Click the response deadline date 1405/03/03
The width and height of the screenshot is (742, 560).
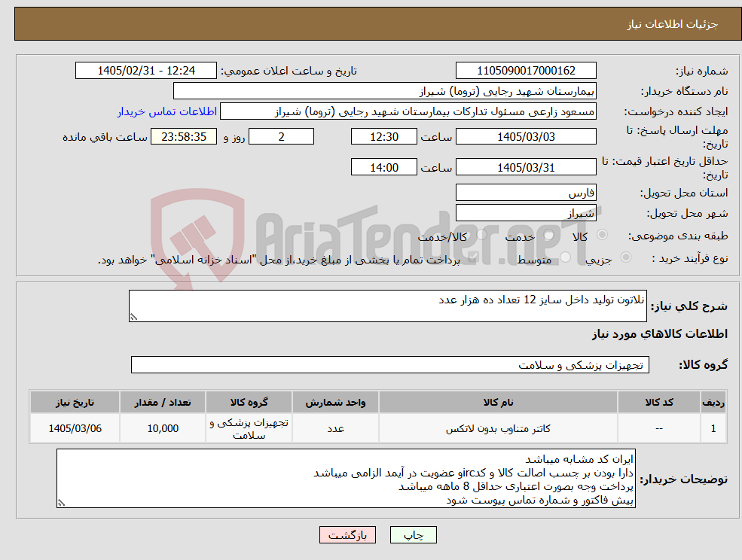click(526, 137)
